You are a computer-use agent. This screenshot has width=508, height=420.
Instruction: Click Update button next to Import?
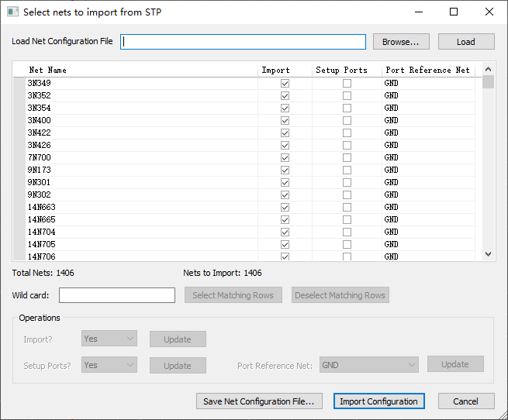click(x=178, y=339)
